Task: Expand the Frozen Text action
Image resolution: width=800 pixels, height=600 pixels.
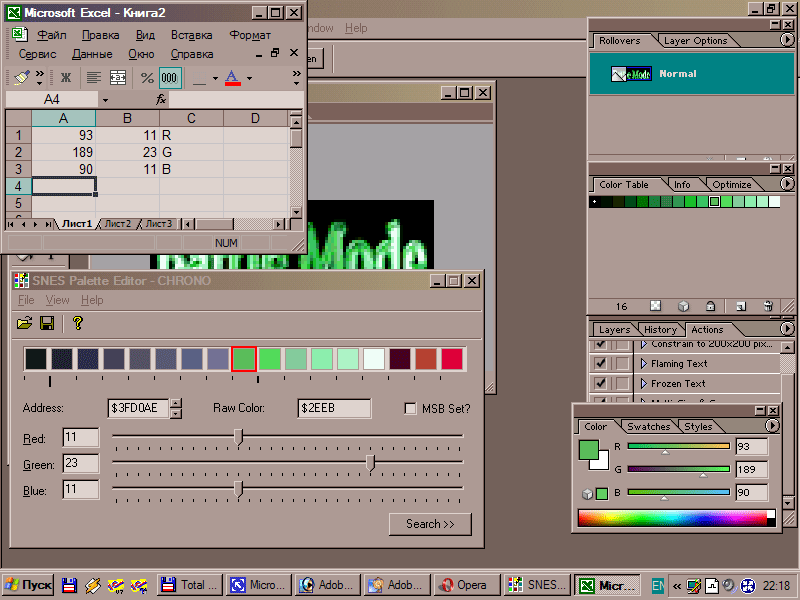Action: [643, 383]
